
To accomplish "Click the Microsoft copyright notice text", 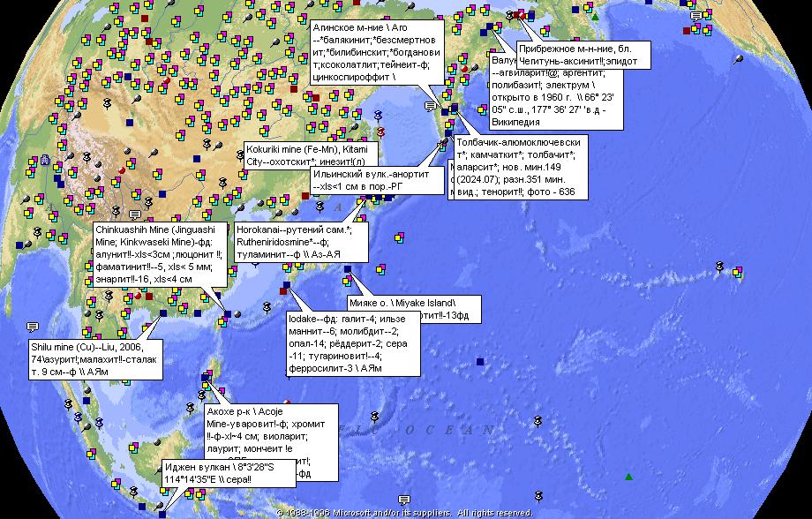I will pos(404,514).
